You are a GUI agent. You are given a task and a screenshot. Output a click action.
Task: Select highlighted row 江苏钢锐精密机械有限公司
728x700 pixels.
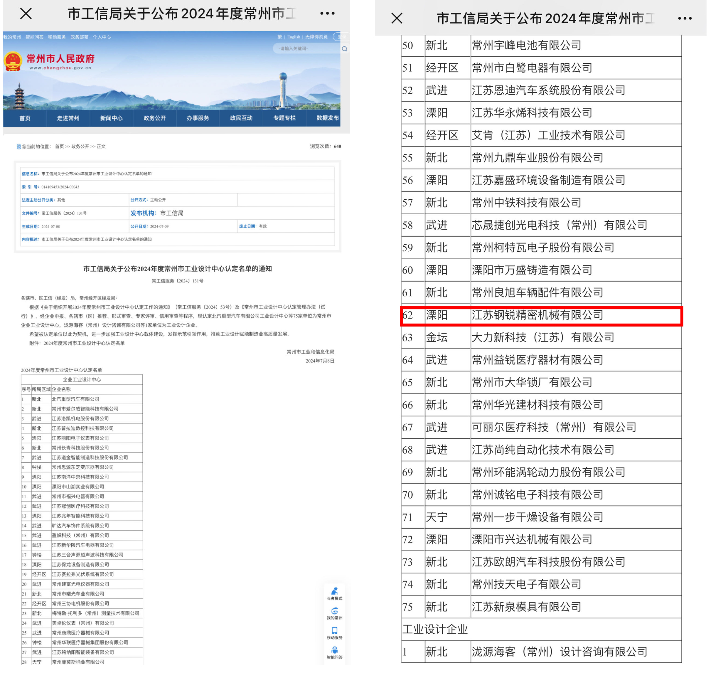click(541, 315)
